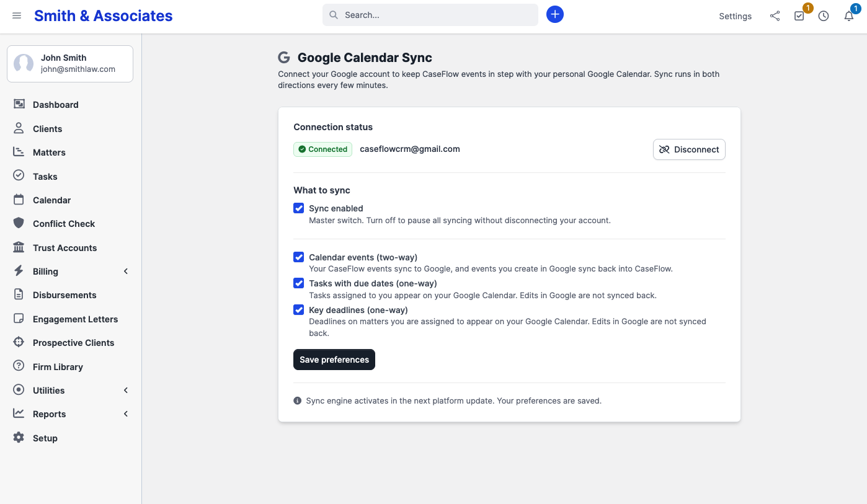Click the Dashboard sidebar icon

[19, 104]
